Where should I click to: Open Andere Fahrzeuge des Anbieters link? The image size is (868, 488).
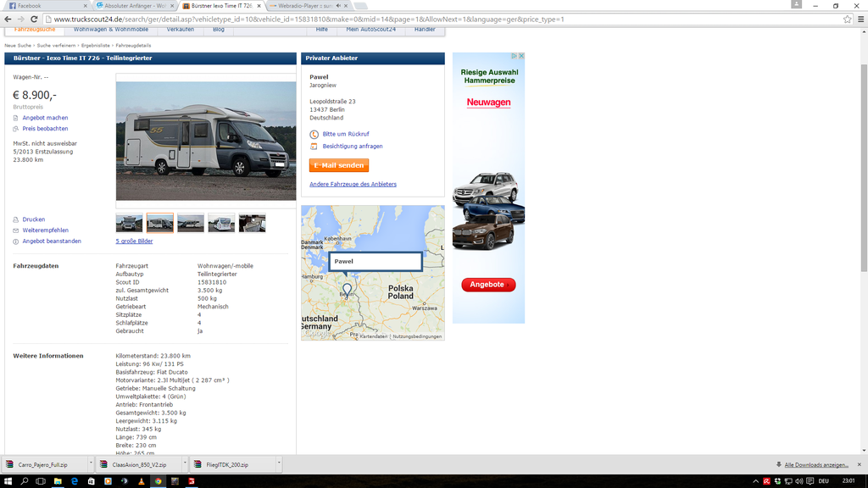coord(353,184)
